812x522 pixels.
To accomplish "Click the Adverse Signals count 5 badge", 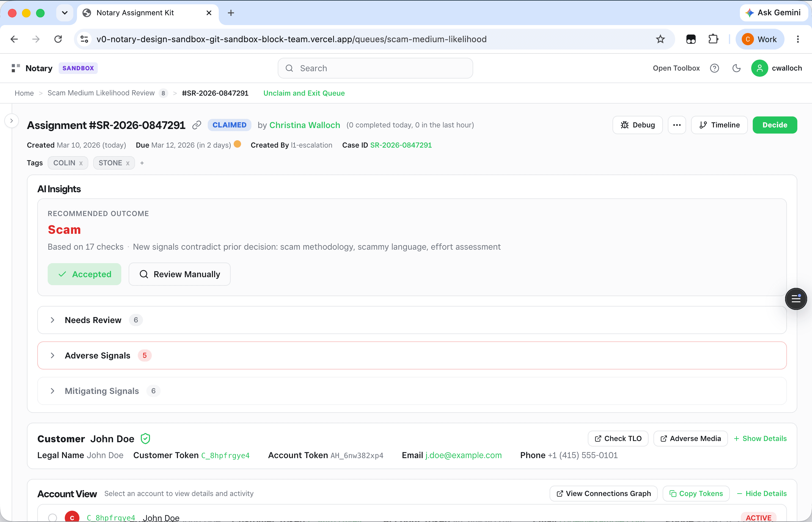I will tap(144, 355).
